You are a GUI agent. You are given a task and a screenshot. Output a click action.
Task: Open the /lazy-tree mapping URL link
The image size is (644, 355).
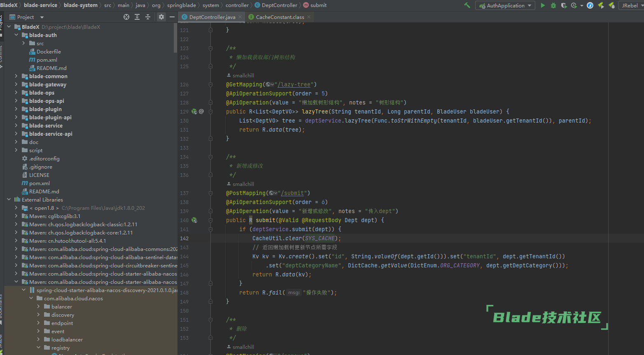pyautogui.click(x=294, y=84)
